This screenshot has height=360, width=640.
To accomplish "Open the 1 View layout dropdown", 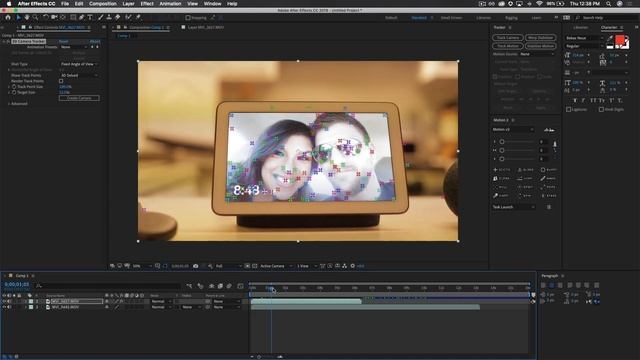I will 307,266.
